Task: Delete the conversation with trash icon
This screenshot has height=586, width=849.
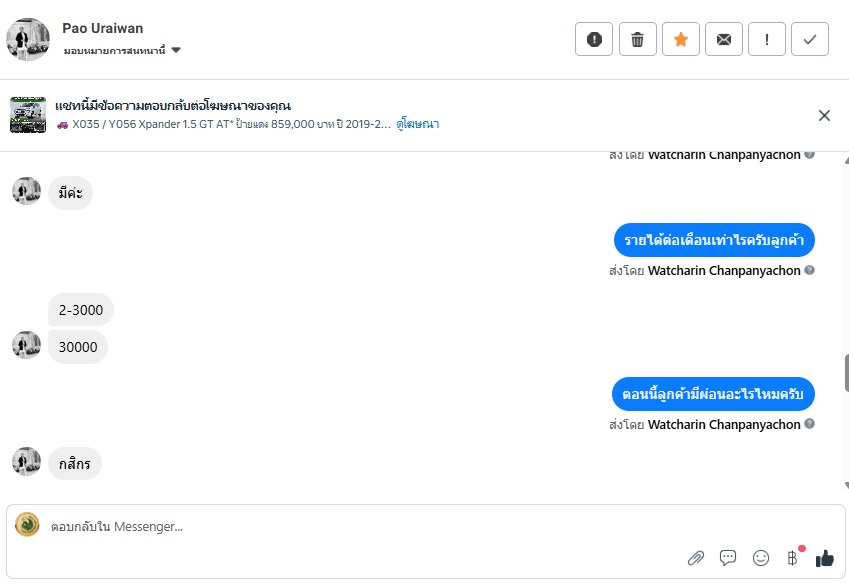Action: coord(637,39)
